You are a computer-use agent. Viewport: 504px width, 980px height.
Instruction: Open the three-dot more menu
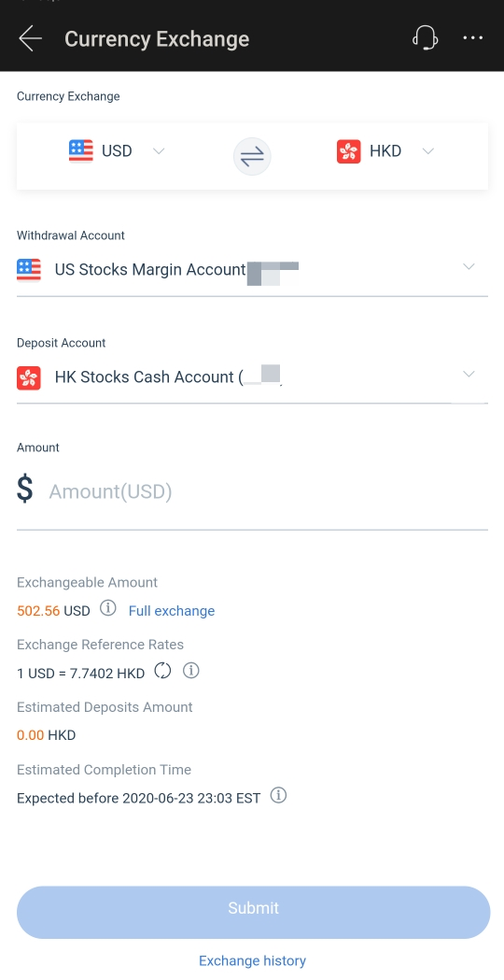click(x=473, y=38)
